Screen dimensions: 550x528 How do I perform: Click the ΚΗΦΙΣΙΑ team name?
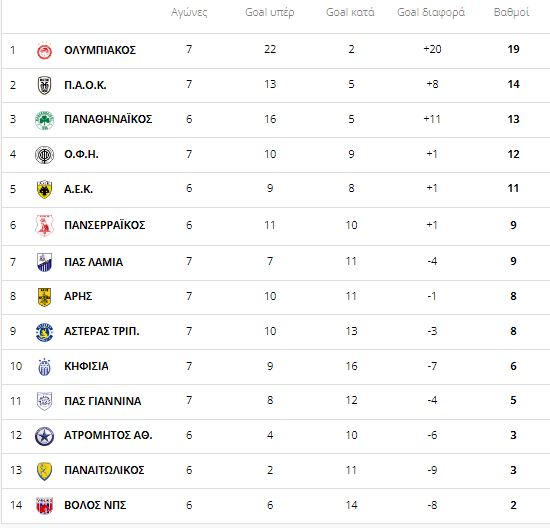[x=86, y=366]
